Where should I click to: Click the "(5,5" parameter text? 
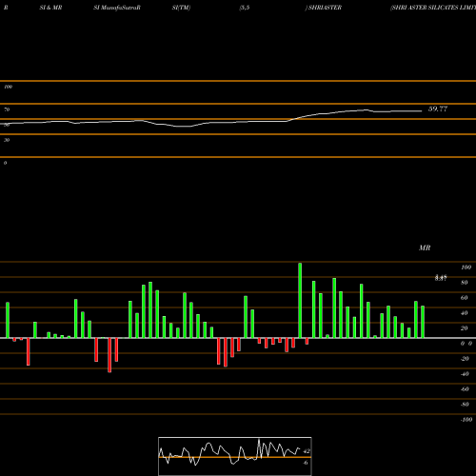click(x=245, y=8)
